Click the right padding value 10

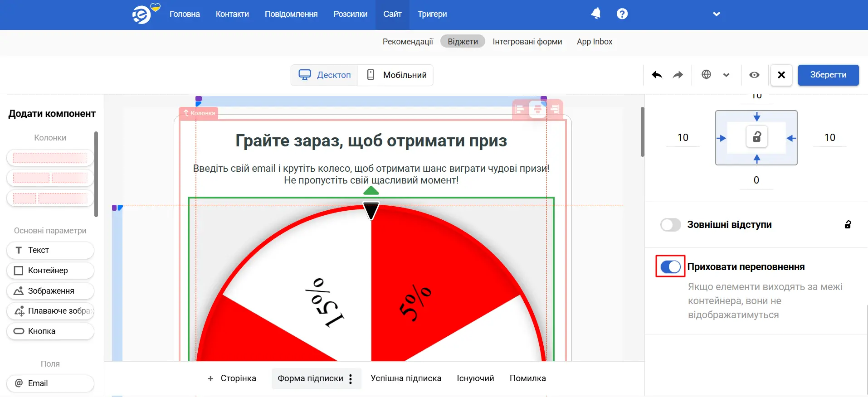830,138
